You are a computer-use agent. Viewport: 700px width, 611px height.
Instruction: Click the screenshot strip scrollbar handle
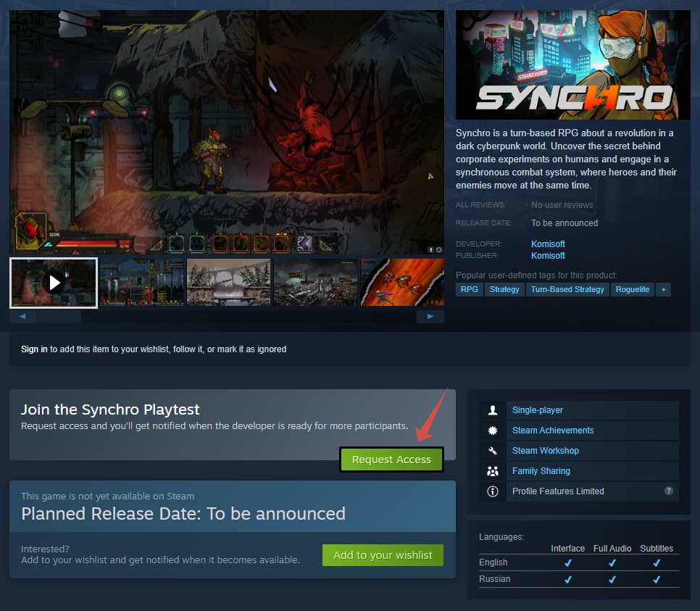(59, 317)
